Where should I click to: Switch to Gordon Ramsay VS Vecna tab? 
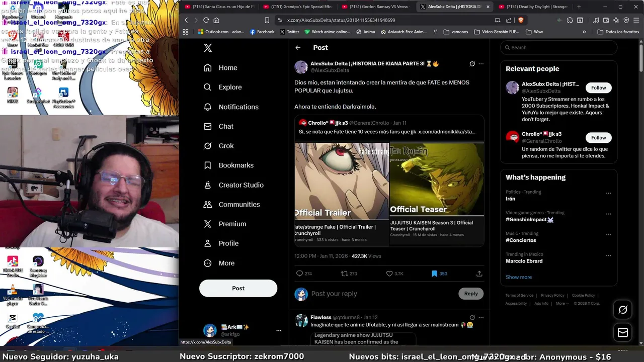377,7
